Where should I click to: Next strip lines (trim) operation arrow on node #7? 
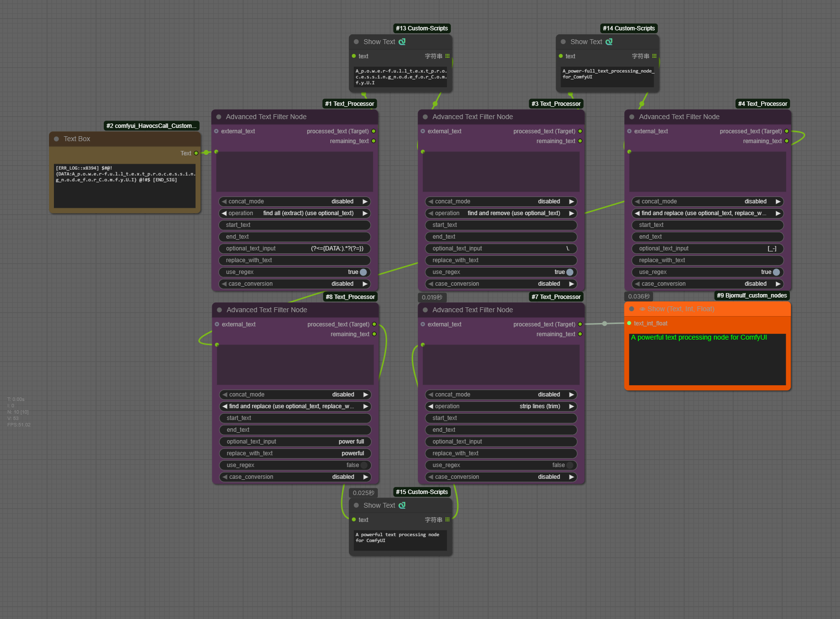click(571, 406)
